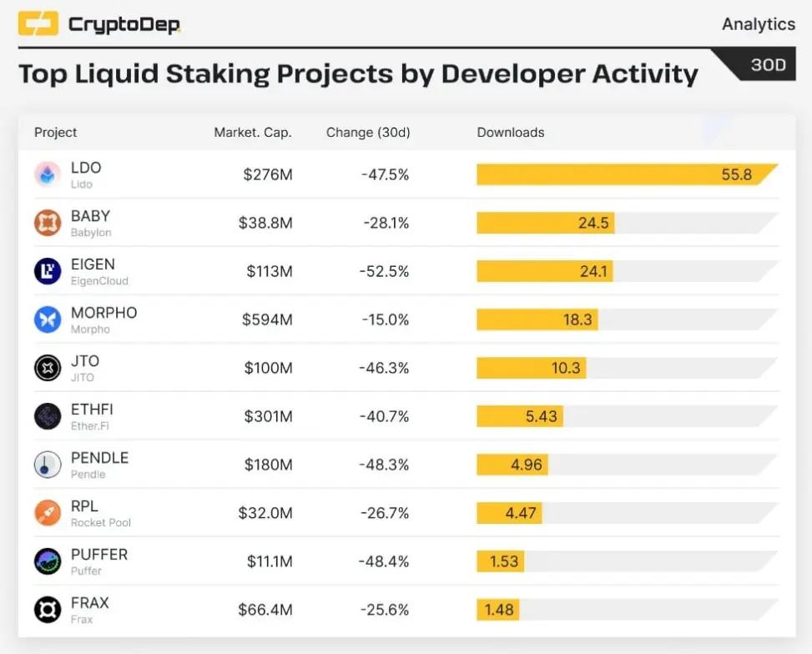The width and height of the screenshot is (812, 654).
Task: Select the JITO token icon
Action: [x=47, y=368]
